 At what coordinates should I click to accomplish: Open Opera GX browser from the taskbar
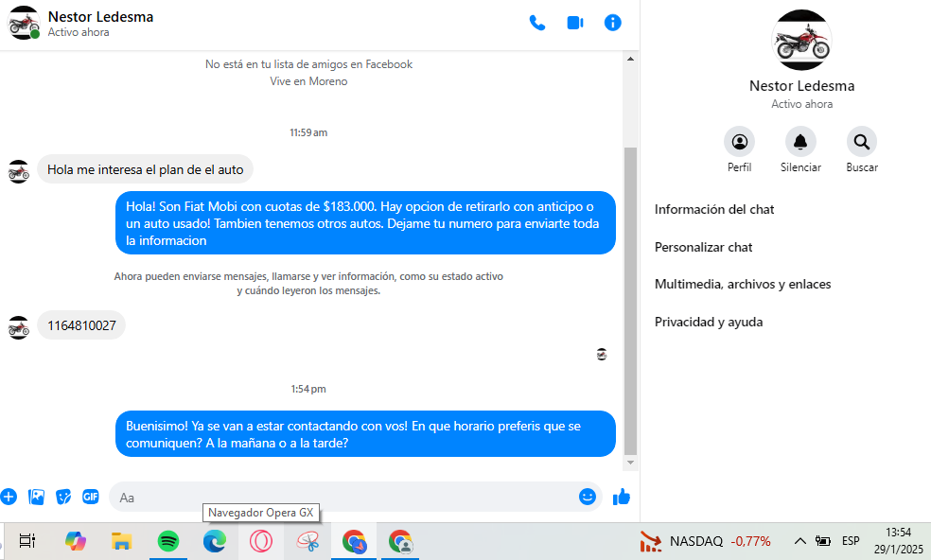[260, 541]
